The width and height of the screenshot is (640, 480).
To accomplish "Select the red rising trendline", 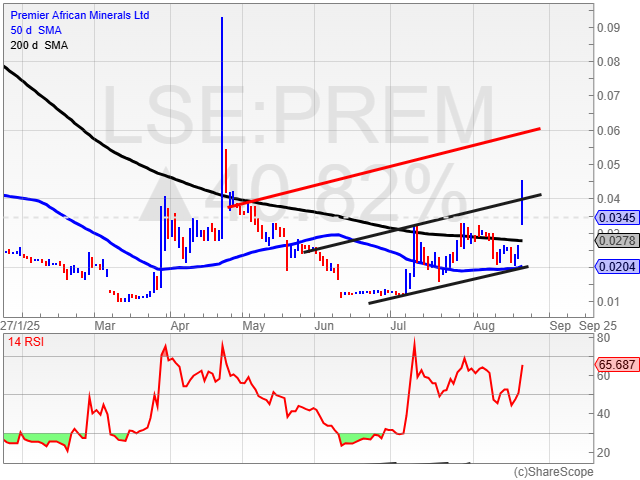I will (x=384, y=168).
